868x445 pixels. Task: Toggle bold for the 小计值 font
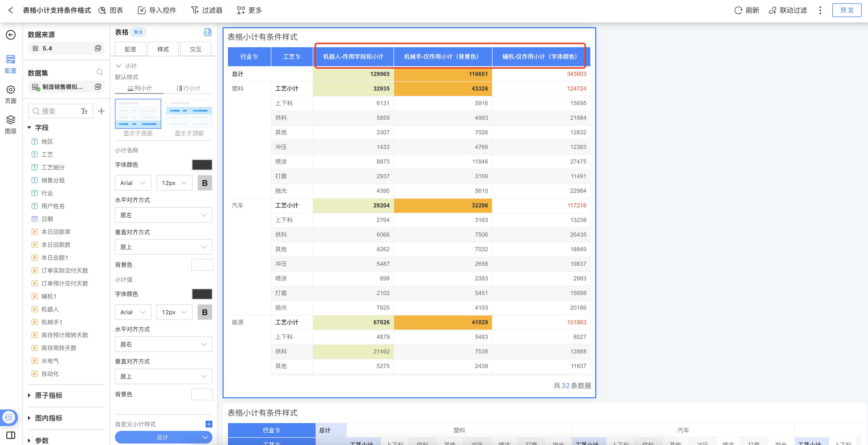pos(205,312)
